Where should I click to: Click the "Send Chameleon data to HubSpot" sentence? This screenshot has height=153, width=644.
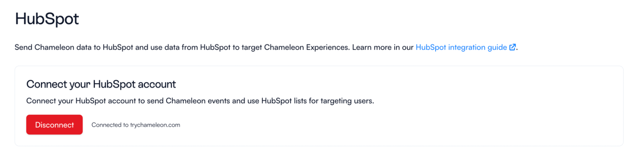point(74,47)
